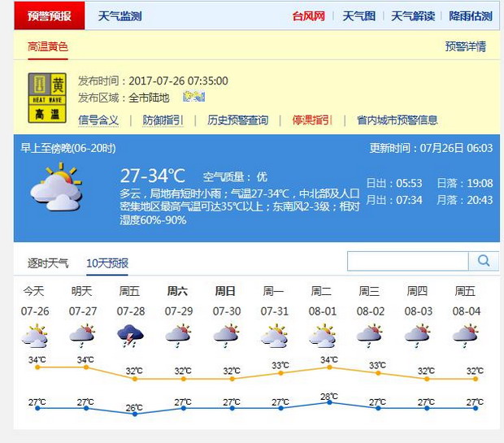
Task: Select the 预警预报 tab
Action: pyautogui.click(x=49, y=16)
